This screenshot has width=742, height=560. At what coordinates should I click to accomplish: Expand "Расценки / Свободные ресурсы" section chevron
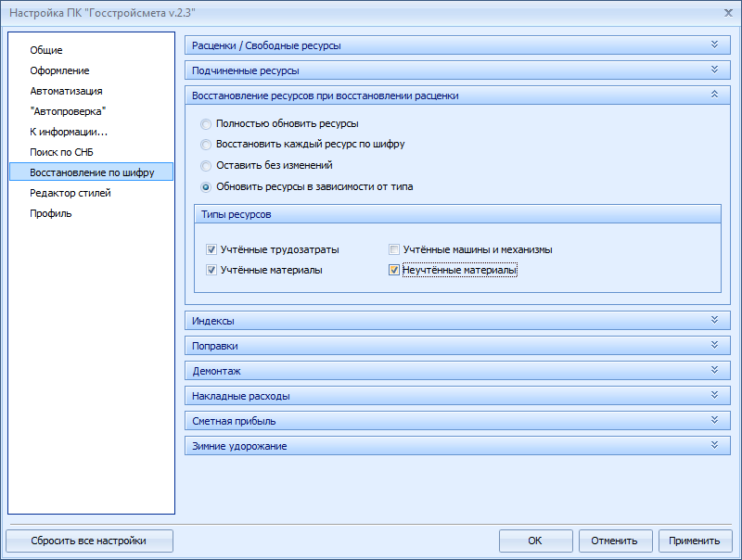coord(714,45)
